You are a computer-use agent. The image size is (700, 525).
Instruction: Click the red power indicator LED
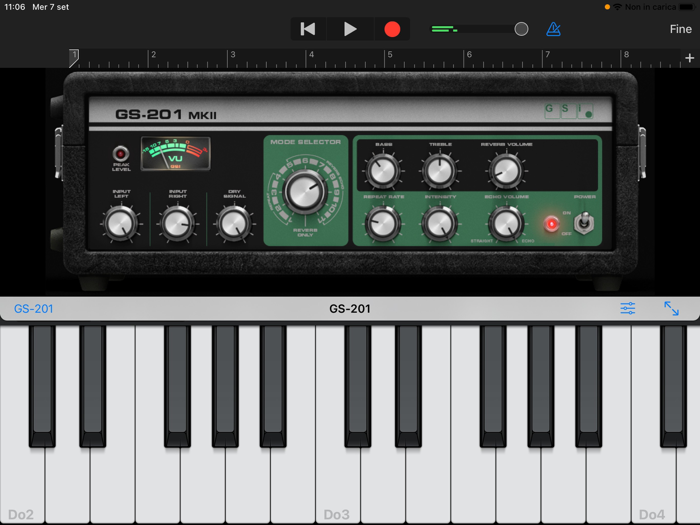551,223
